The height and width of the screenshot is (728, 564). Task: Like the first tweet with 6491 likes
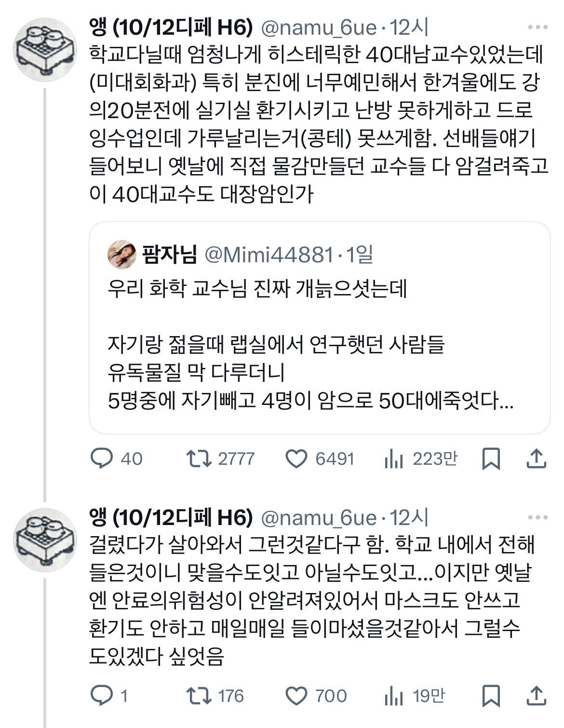tap(296, 458)
